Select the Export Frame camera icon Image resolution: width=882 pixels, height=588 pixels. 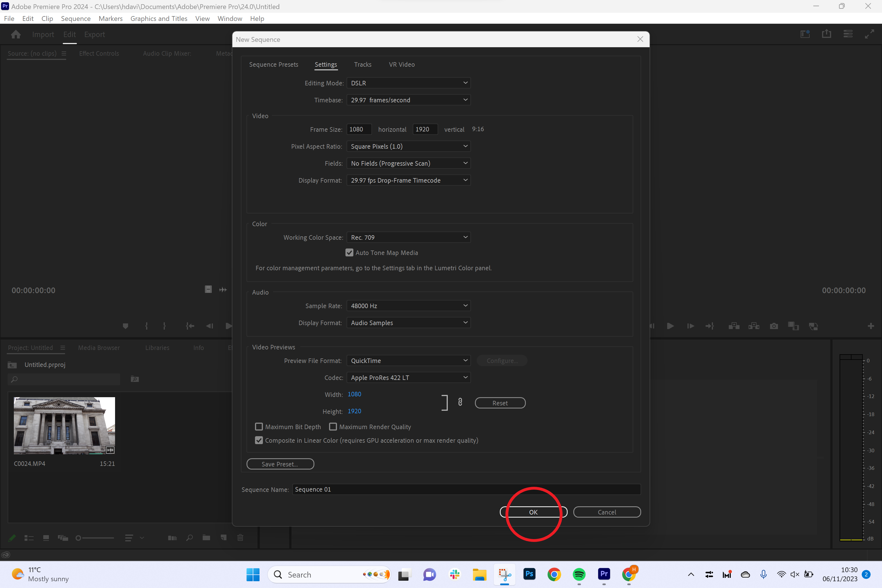[774, 326]
